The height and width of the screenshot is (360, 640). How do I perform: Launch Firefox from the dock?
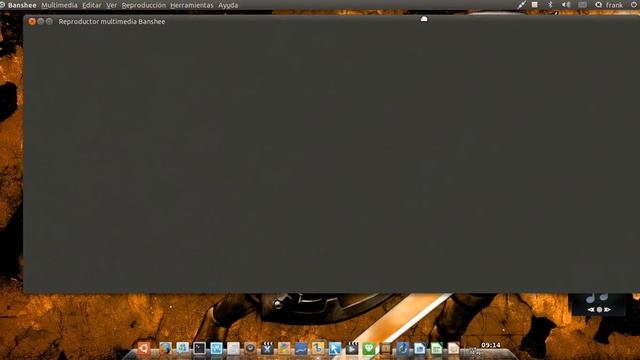(x=165, y=348)
